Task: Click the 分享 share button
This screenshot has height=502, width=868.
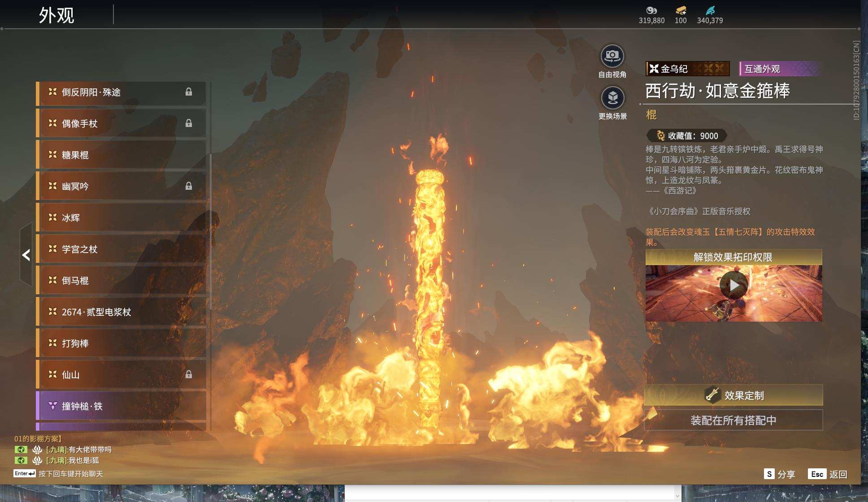Action: [x=780, y=474]
